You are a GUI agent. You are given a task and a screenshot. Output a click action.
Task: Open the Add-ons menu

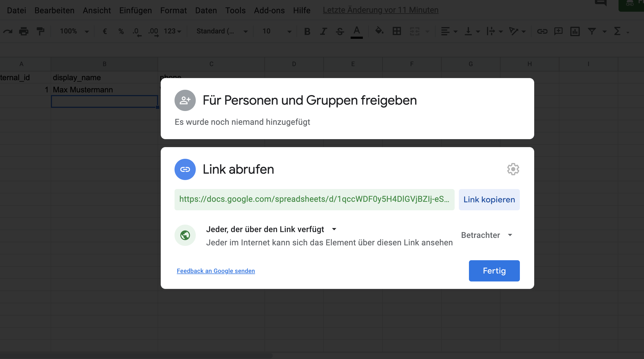point(269,10)
